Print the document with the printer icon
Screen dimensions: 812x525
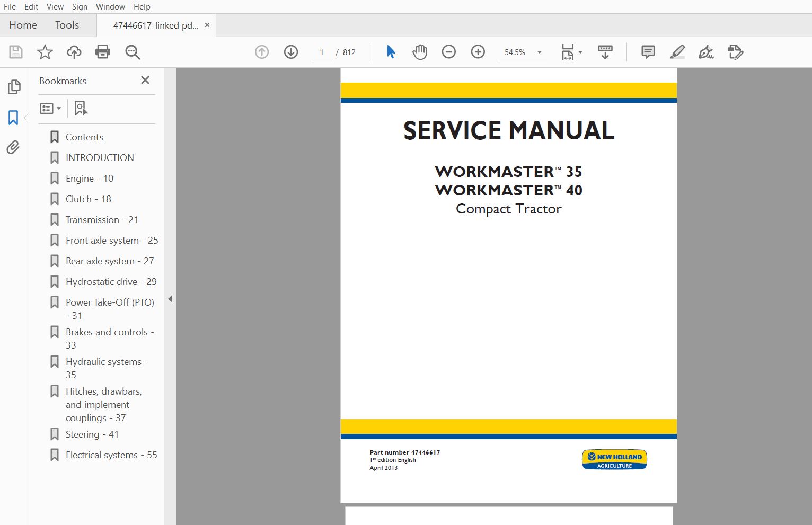103,52
